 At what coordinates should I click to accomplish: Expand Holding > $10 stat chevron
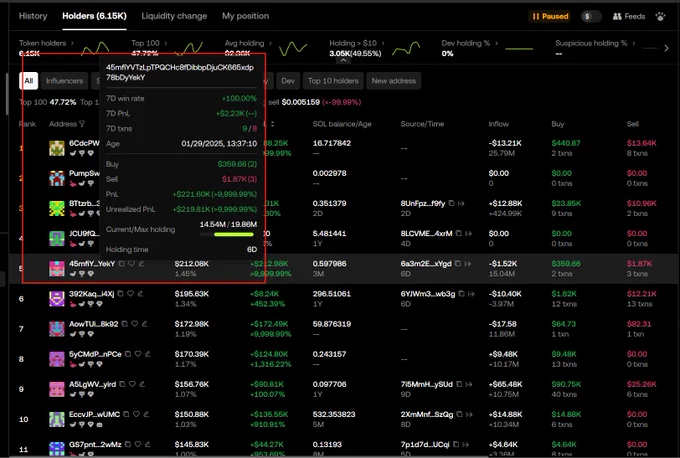[383, 43]
